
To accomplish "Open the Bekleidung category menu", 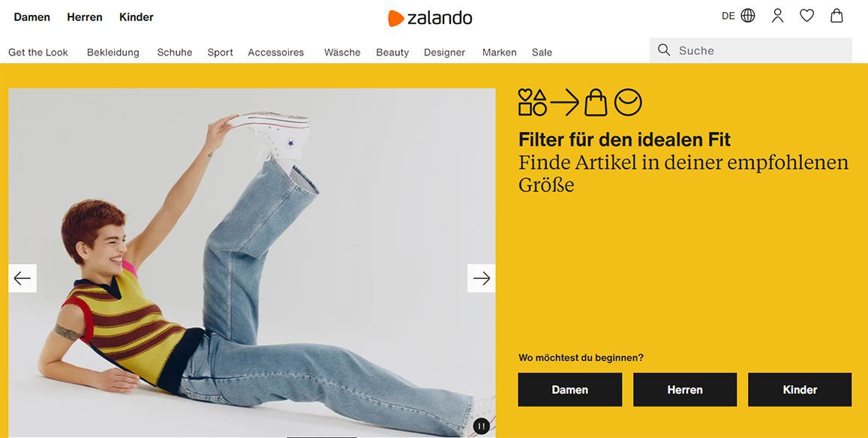I will pyautogui.click(x=113, y=52).
